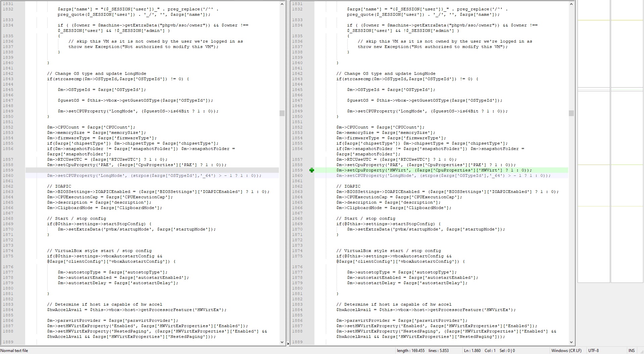Image resolution: width=644 pixels, height=354 pixels.
Task: Click the '// IOAPIC' comment in the left pane
Action: (59, 186)
